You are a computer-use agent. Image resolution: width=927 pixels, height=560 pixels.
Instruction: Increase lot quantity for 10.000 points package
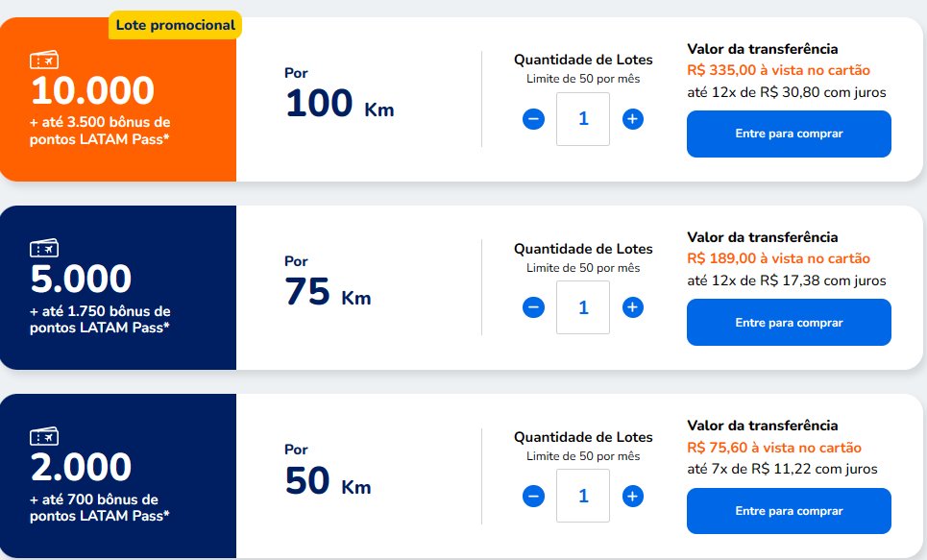point(633,119)
